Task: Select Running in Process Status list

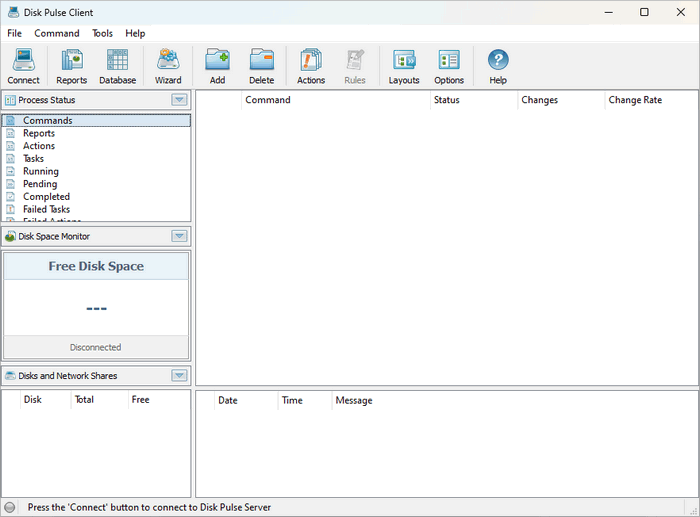Action: [x=41, y=171]
